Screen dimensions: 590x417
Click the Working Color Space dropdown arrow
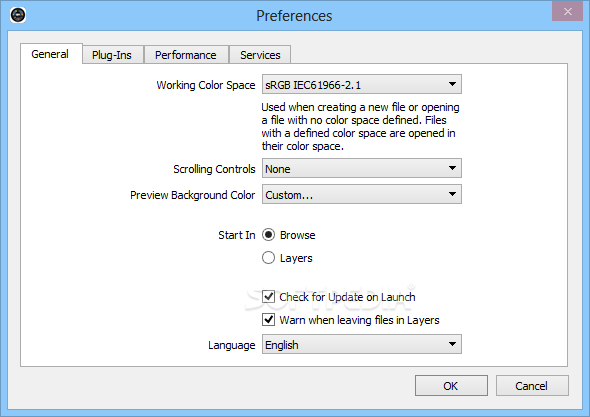pos(452,84)
